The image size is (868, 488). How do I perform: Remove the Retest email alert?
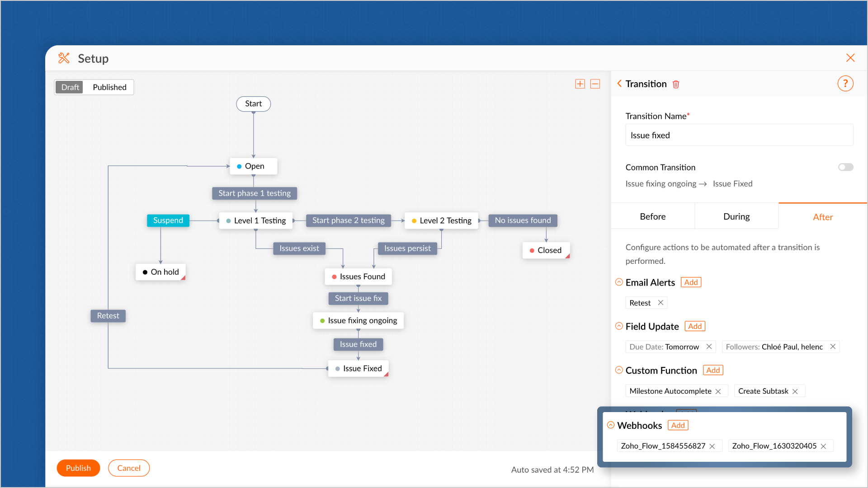660,303
